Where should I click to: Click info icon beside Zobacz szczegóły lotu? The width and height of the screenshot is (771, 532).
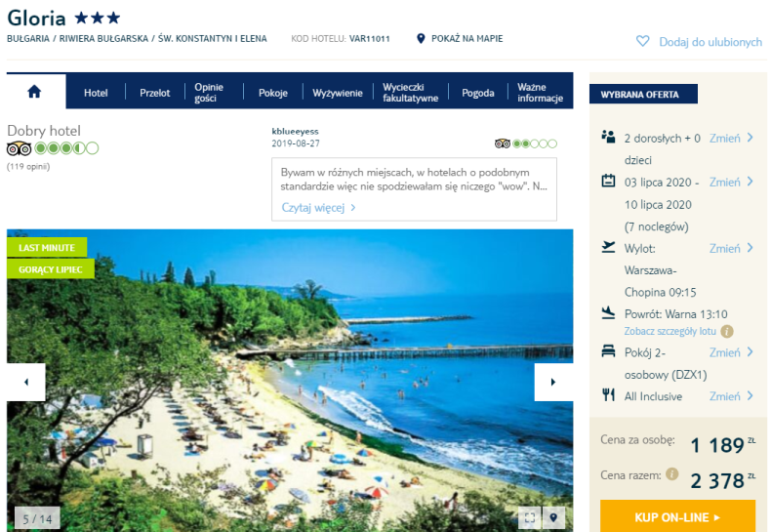coord(727,331)
